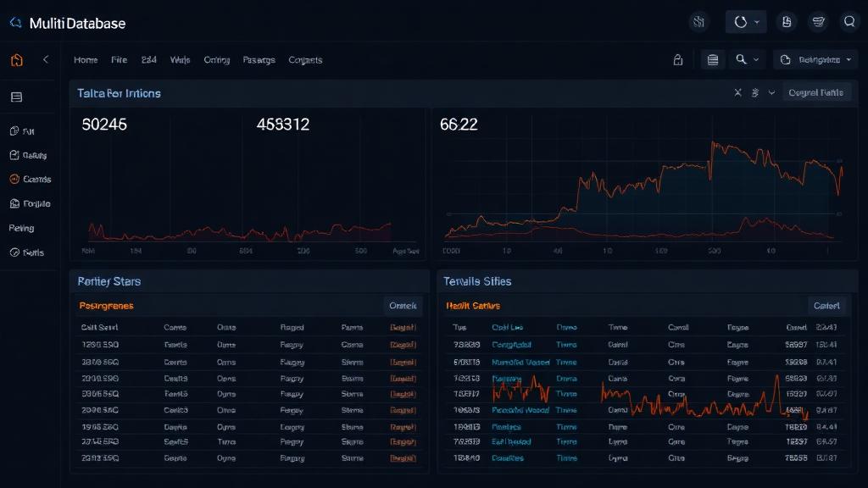Click the panel icon at the top of the sidebar
This screenshot has width=868, height=488.
click(x=16, y=96)
